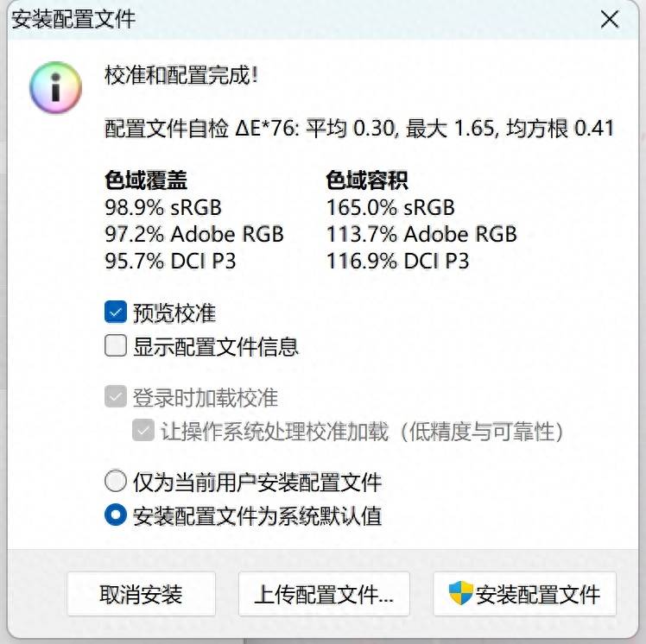Click the 校准和配置完成! message text
The width and height of the screenshot is (646, 644).
click(x=181, y=75)
